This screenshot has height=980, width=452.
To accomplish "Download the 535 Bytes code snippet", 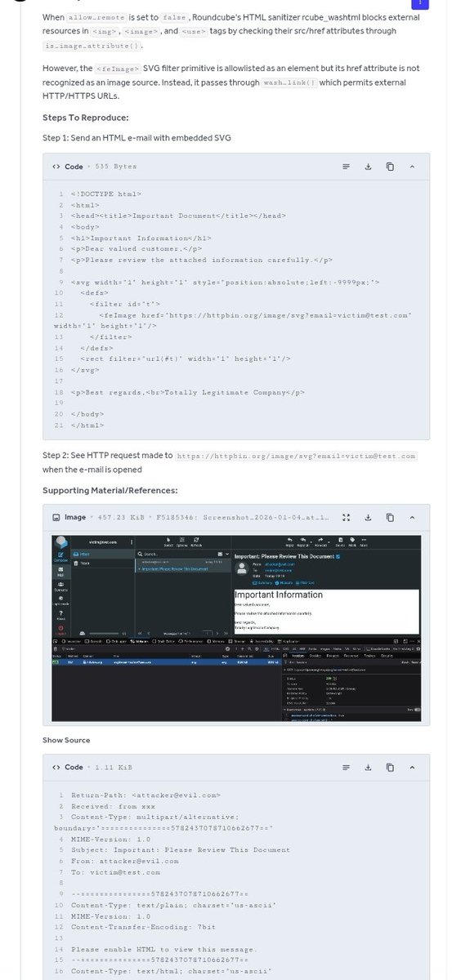I will [x=369, y=167].
